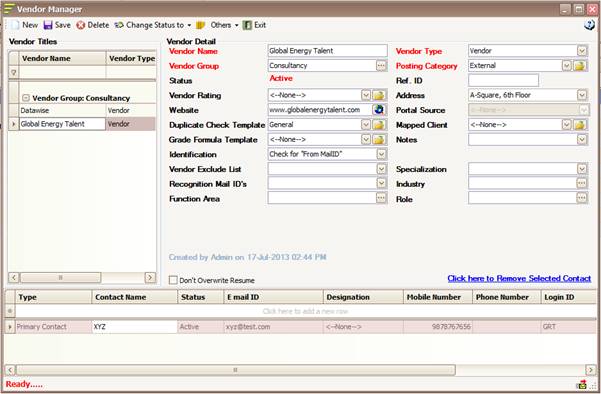Click the folder icon next to Vendor Rating
The height and width of the screenshot is (394, 601).
click(379, 95)
